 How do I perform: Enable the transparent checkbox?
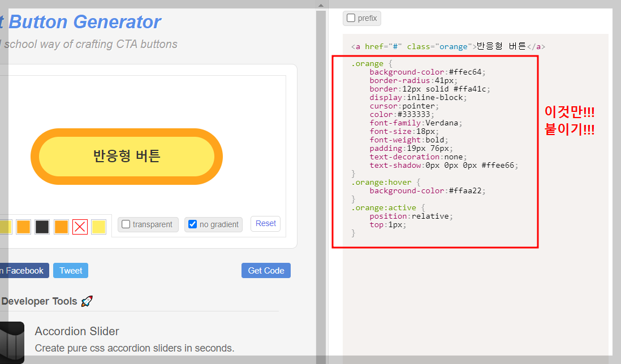tap(126, 224)
